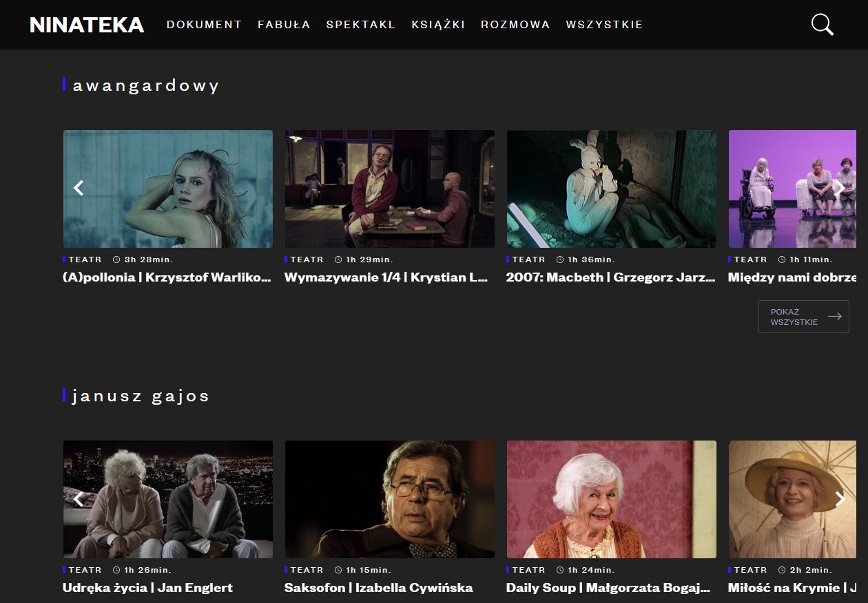868x603 pixels.
Task: Open the FABUŁA menu item
Action: coord(284,25)
